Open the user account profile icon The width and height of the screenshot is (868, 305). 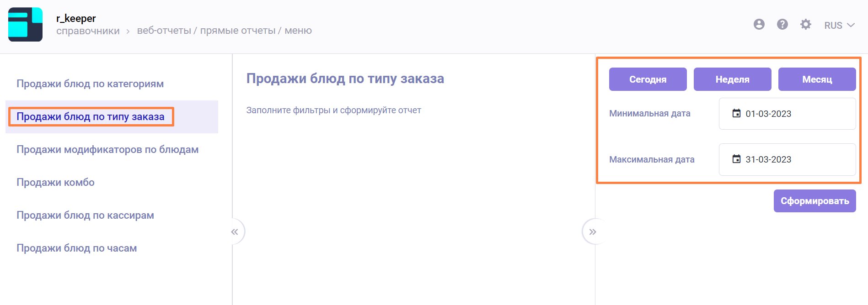[759, 25]
